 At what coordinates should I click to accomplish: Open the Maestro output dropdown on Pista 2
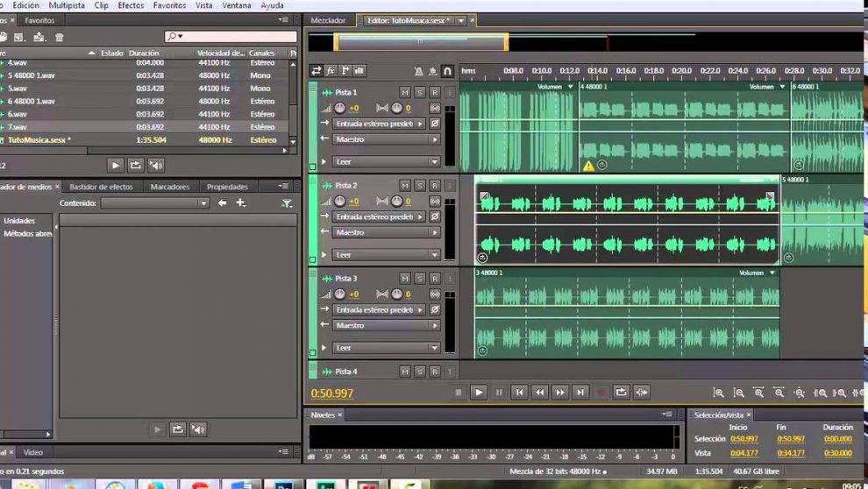point(386,232)
